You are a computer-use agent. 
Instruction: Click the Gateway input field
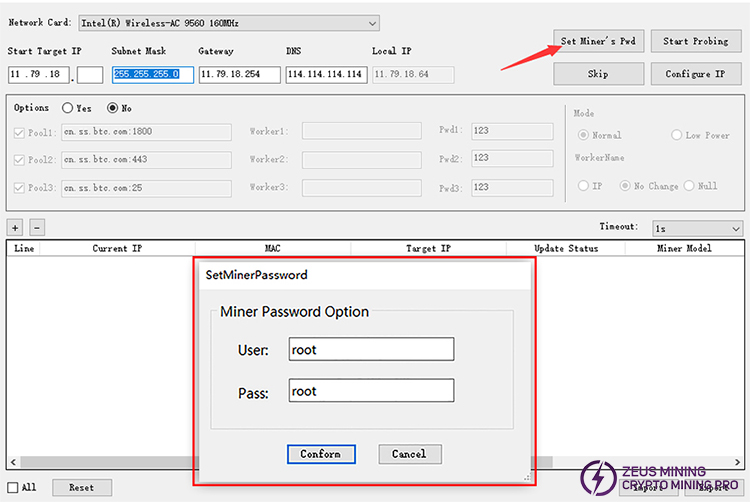click(239, 74)
